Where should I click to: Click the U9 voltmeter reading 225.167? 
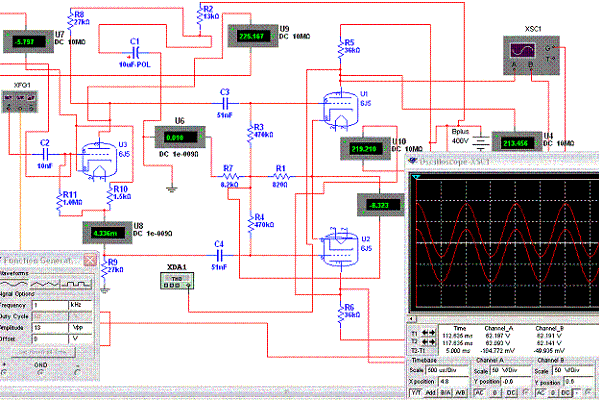coord(253,36)
